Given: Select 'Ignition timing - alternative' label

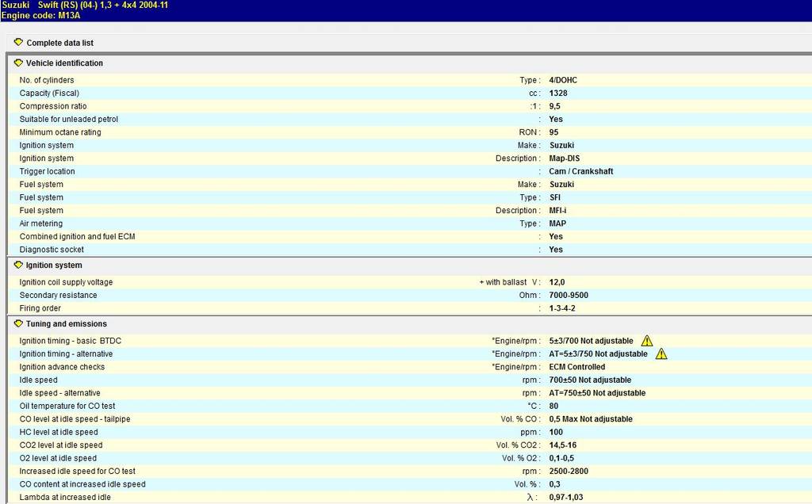Looking at the screenshot, I should pyautogui.click(x=66, y=354).
